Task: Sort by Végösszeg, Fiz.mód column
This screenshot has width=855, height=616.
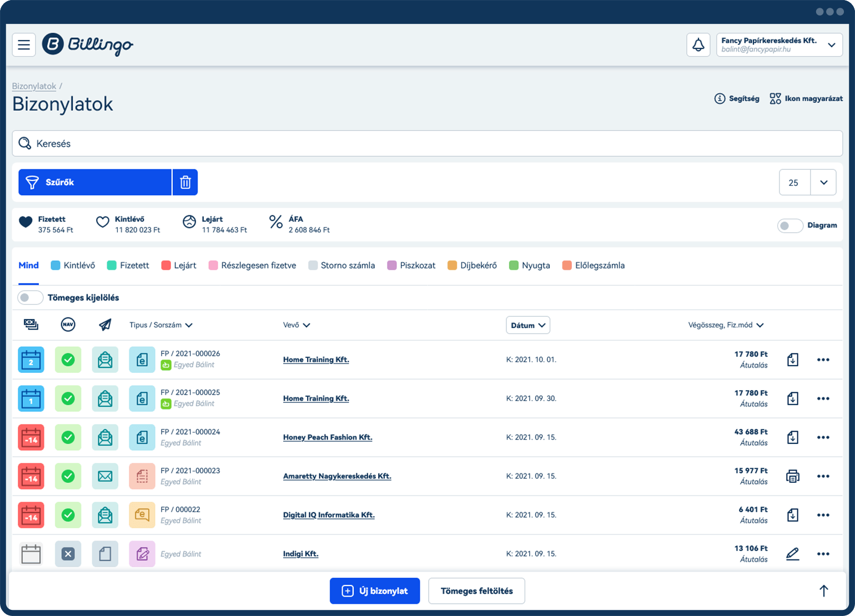Action: point(726,325)
